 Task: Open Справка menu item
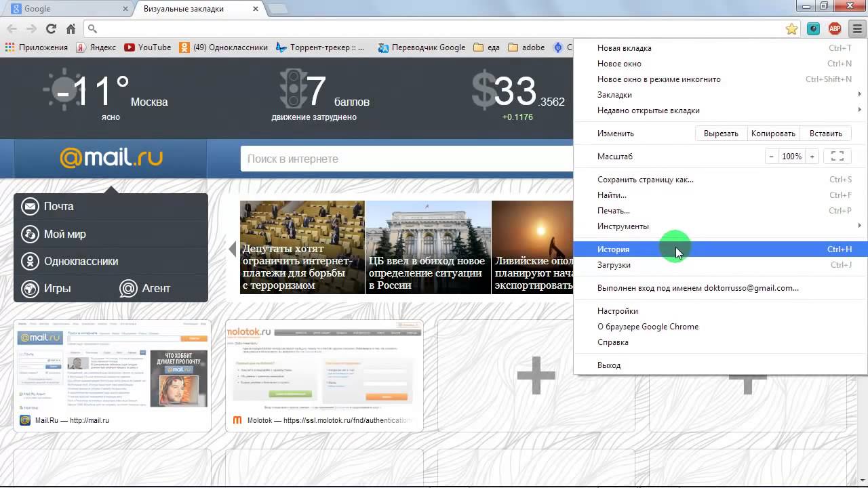tap(720, 342)
